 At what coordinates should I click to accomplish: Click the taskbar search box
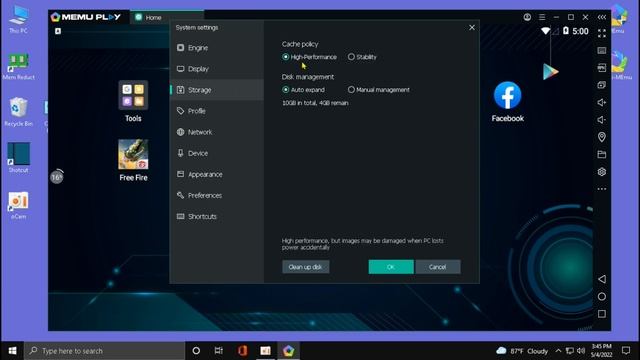[x=104, y=351]
